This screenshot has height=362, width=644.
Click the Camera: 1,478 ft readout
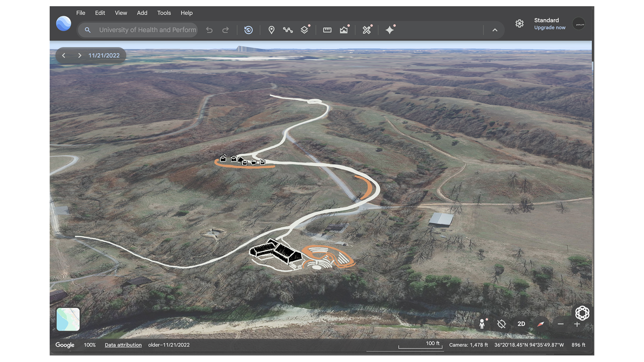tap(468, 345)
